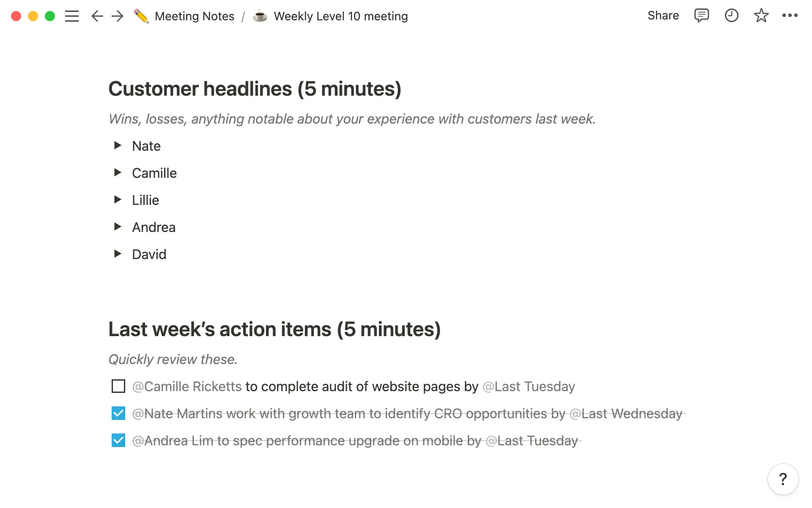Open the ellipsis page options menu

click(x=790, y=16)
